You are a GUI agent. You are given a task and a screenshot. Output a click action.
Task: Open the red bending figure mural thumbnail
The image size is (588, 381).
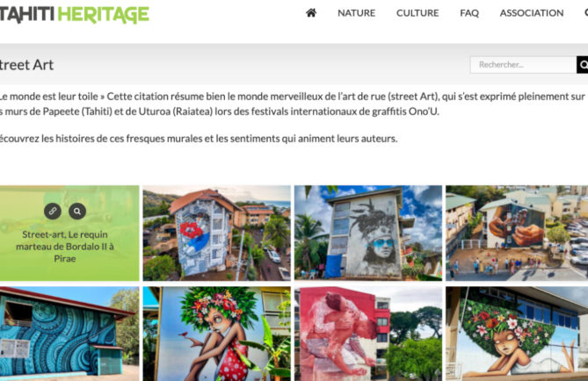coord(368,334)
